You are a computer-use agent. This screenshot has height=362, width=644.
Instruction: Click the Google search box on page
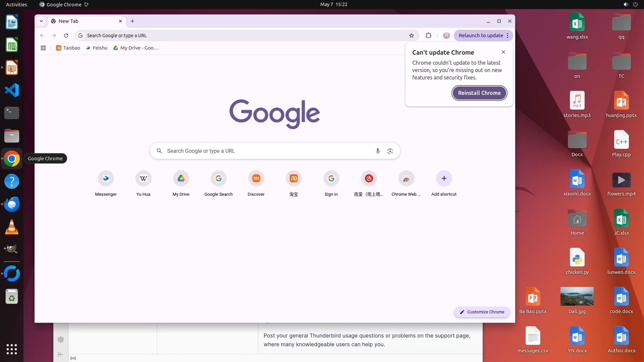tap(265, 151)
